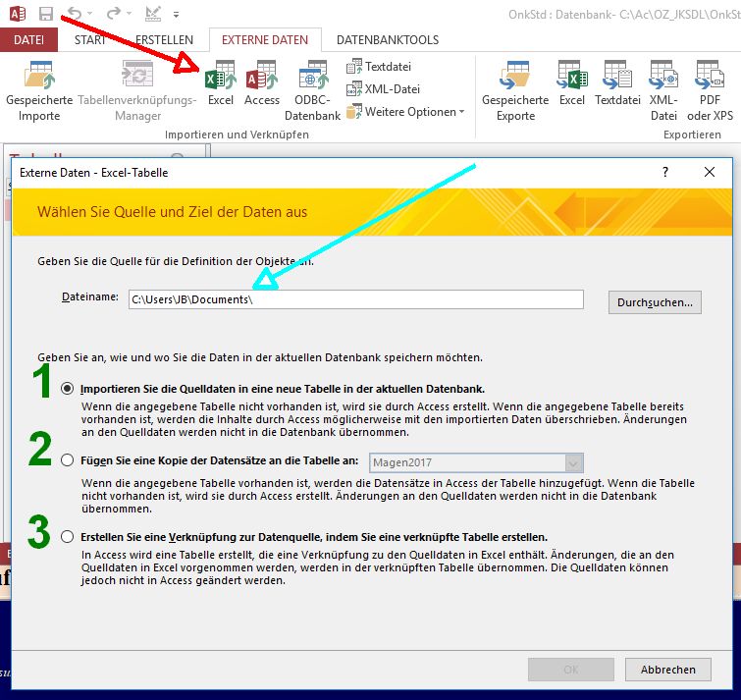Import from Excel in Importieren und Verknüpfen

tap(221, 83)
